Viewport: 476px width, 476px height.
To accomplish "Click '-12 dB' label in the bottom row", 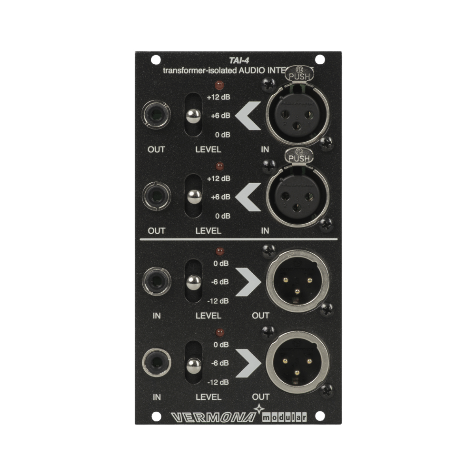I will point(218,383).
